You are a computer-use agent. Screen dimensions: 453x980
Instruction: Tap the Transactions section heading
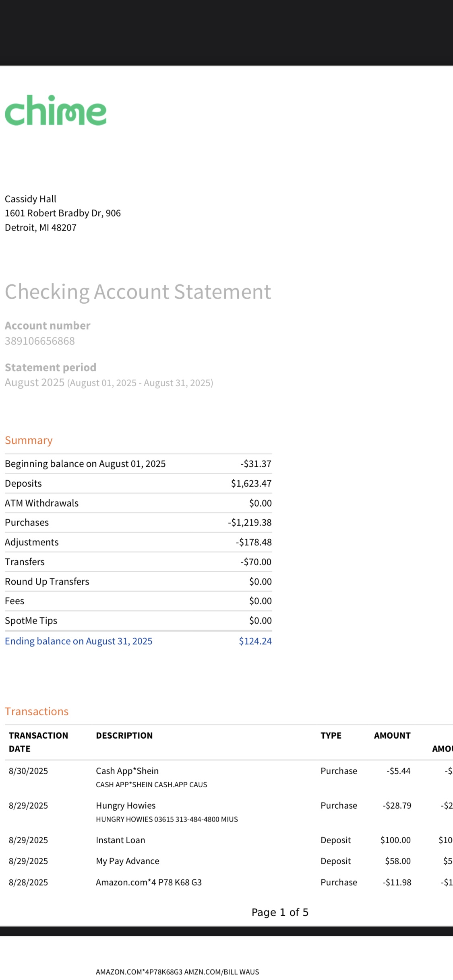tap(37, 712)
